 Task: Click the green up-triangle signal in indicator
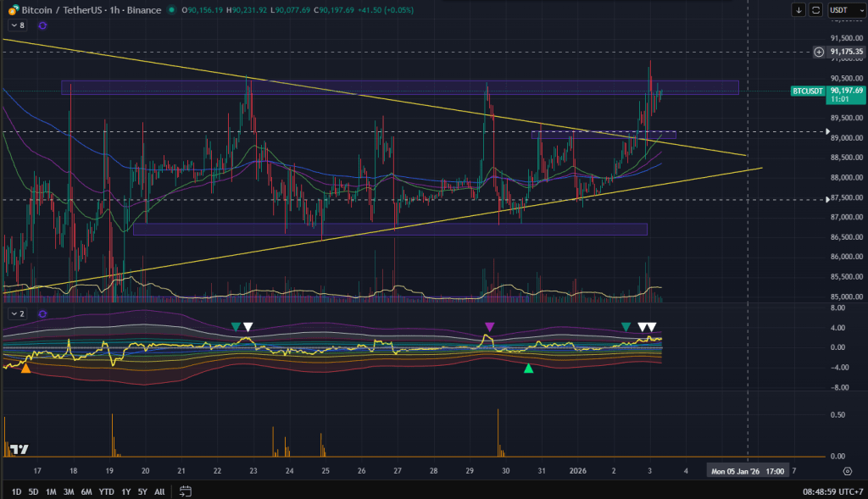(x=528, y=369)
